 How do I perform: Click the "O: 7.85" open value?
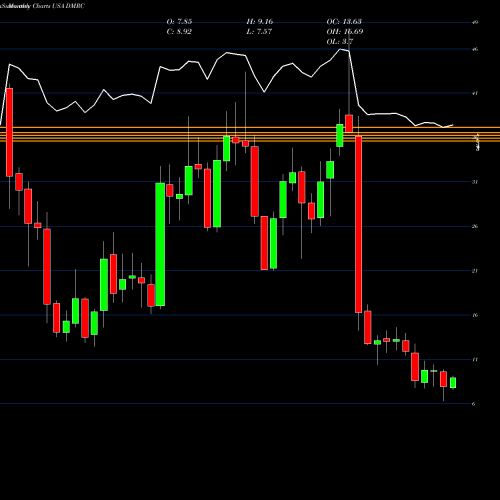tap(179, 22)
